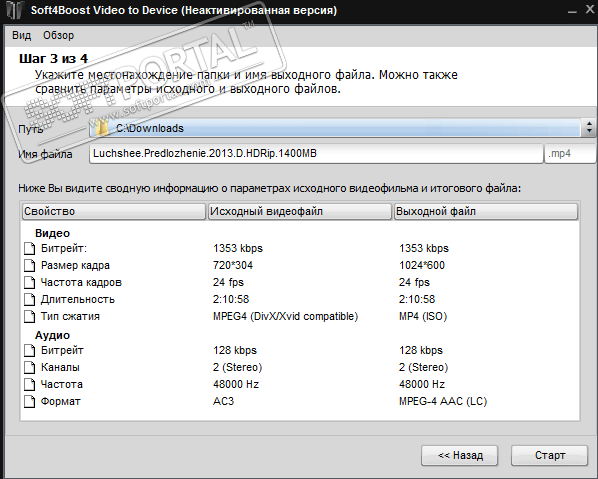Select the Каналы property label
This screenshot has width=598, height=479.
(60, 367)
